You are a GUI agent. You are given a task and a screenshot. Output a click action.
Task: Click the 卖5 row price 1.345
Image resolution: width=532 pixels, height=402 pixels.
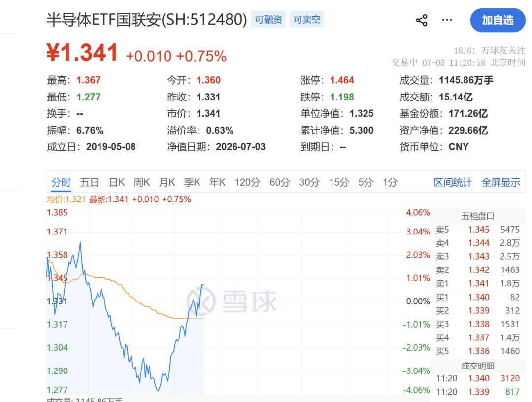pos(479,230)
